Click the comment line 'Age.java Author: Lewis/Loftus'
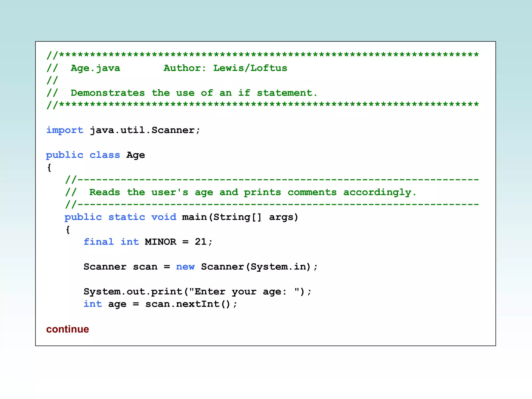Screen dimensions: 532x399 click(167, 68)
